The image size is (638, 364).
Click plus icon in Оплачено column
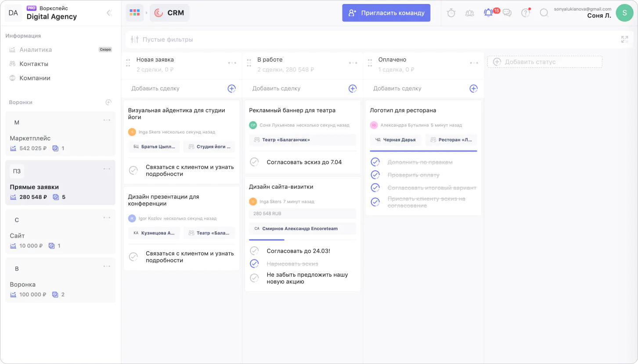coord(473,88)
